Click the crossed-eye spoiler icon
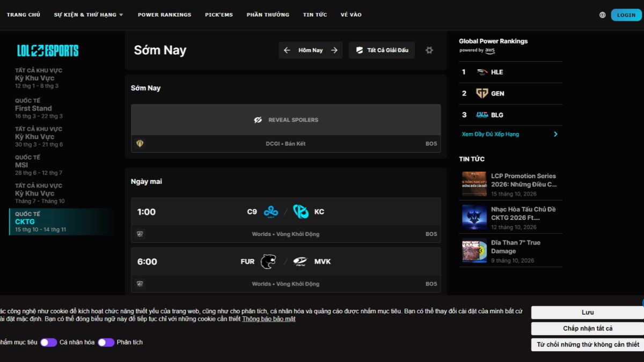 coord(258,120)
